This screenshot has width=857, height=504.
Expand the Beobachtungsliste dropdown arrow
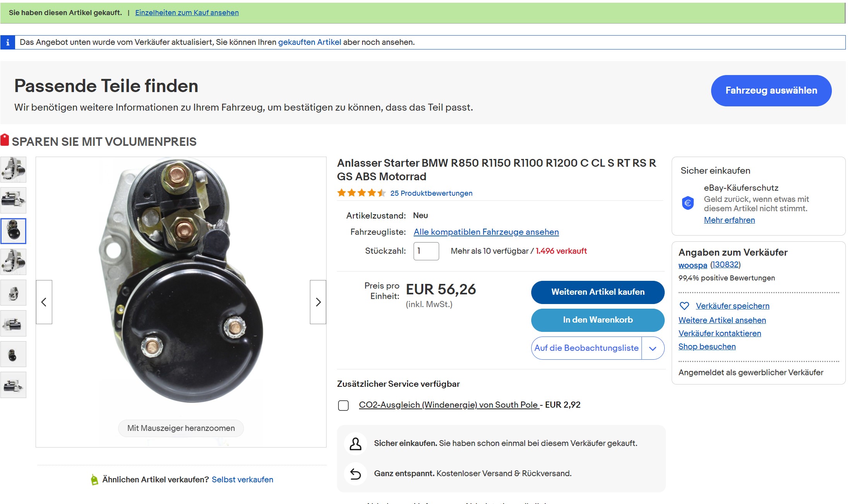pyautogui.click(x=653, y=349)
